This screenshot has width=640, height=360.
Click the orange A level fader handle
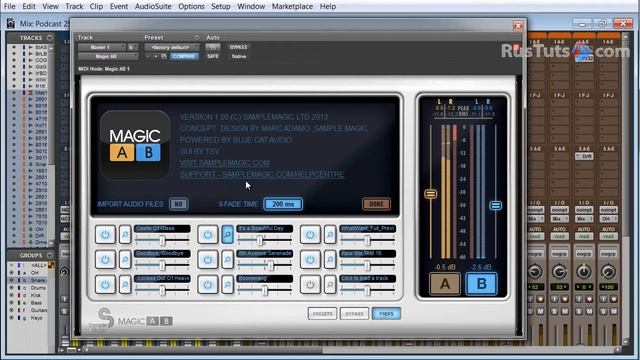click(x=430, y=194)
